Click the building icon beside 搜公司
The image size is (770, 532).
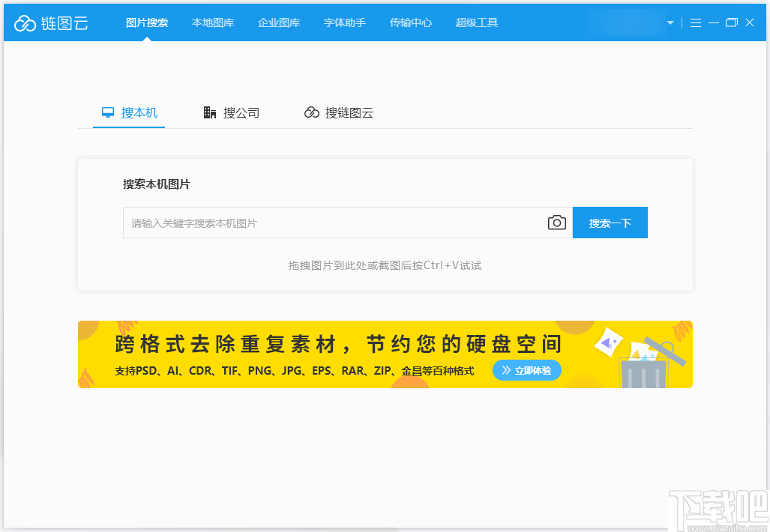coord(210,112)
